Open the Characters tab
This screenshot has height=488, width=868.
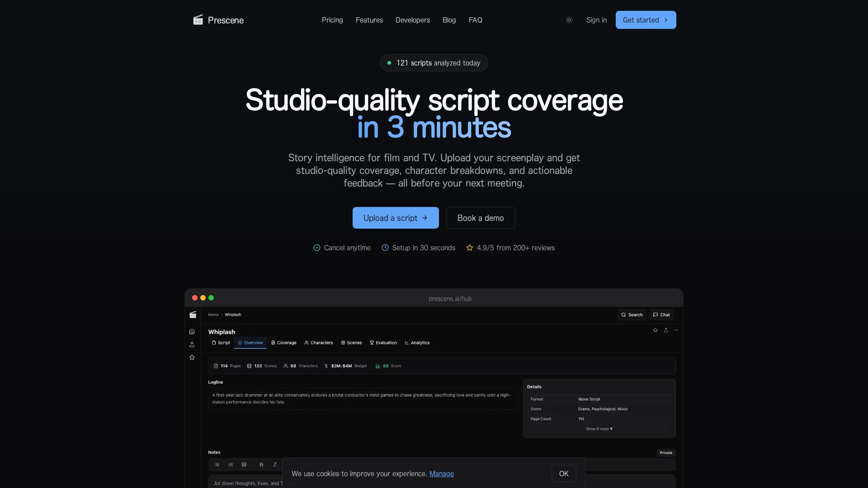pyautogui.click(x=319, y=343)
